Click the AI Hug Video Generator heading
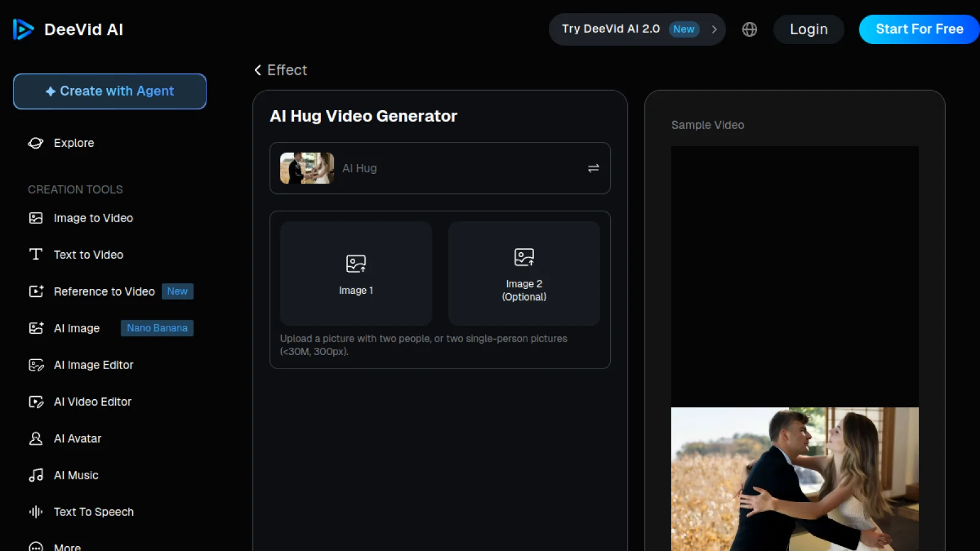 click(364, 116)
